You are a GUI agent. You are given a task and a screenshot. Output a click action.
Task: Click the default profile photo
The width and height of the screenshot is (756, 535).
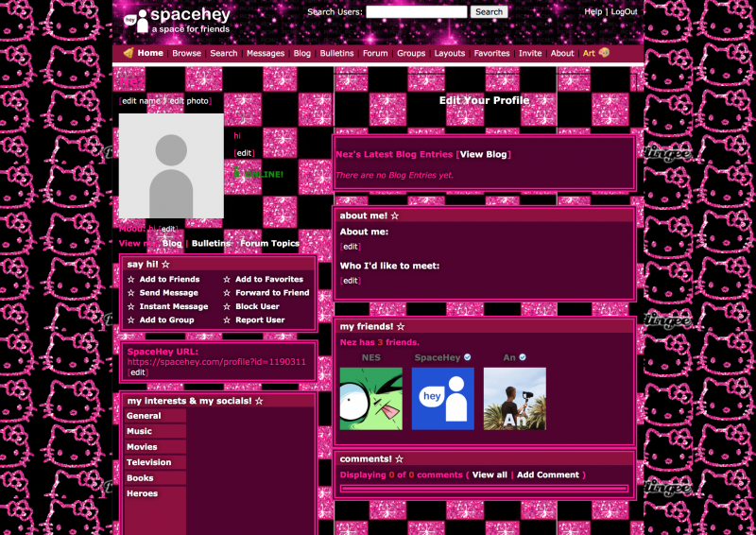[171, 166]
